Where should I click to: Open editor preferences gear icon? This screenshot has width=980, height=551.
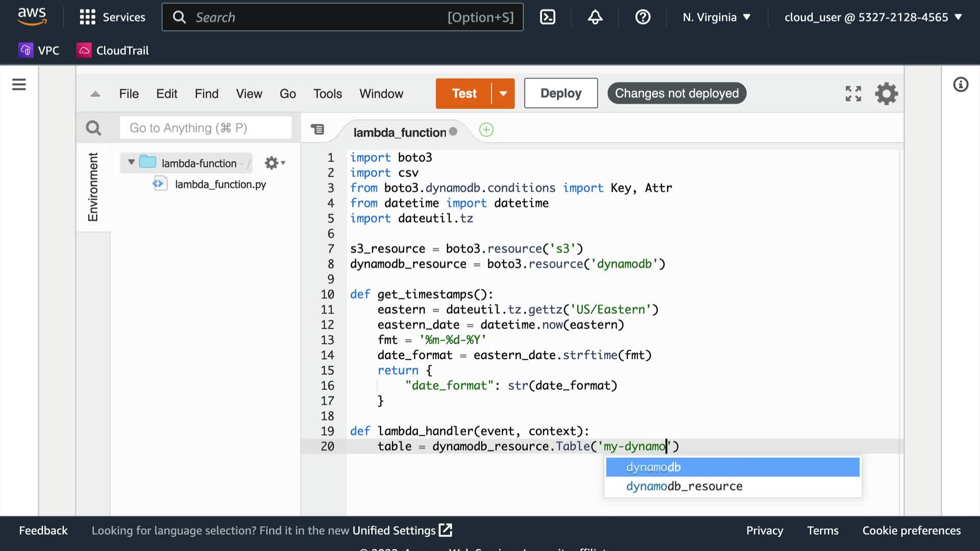coord(887,94)
